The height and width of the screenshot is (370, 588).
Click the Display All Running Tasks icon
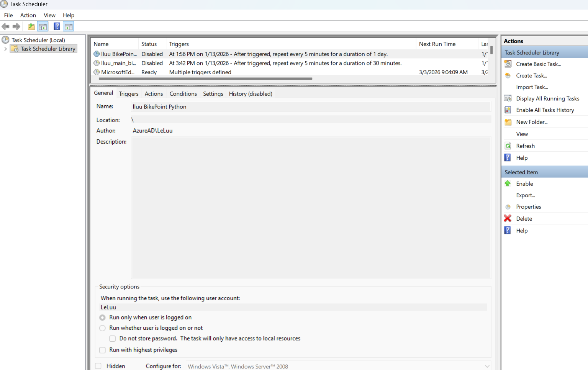[508, 98]
